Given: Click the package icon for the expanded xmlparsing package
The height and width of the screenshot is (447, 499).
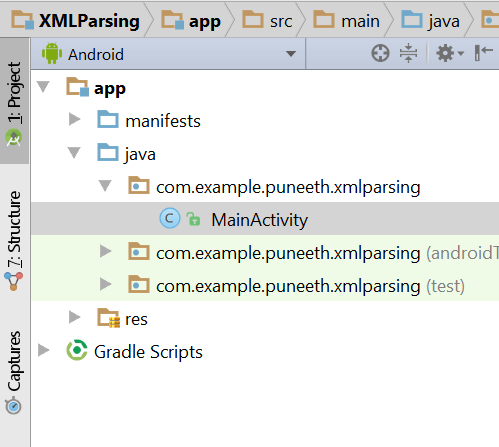Looking at the screenshot, I should pyautogui.click(x=139, y=185).
